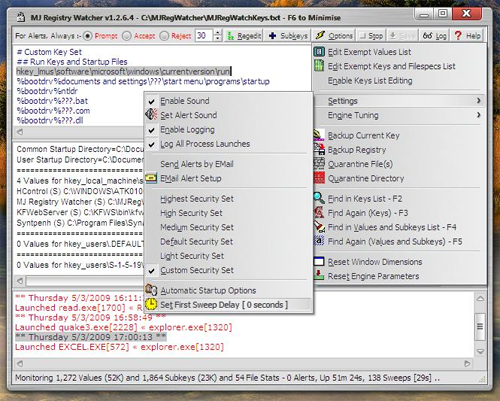Click values pane horizontal scroll left arrow
This screenshot has width=500, height=401.
[x=20, y=281]
